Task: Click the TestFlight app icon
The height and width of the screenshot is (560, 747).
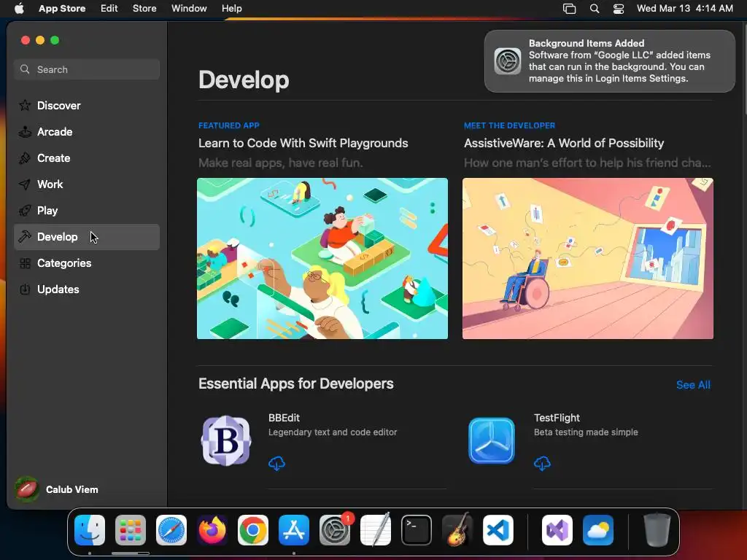Action: [492, 440]
